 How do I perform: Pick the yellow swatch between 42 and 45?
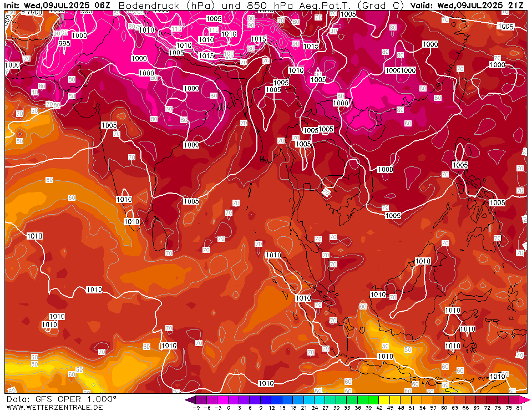click(384, 400)
